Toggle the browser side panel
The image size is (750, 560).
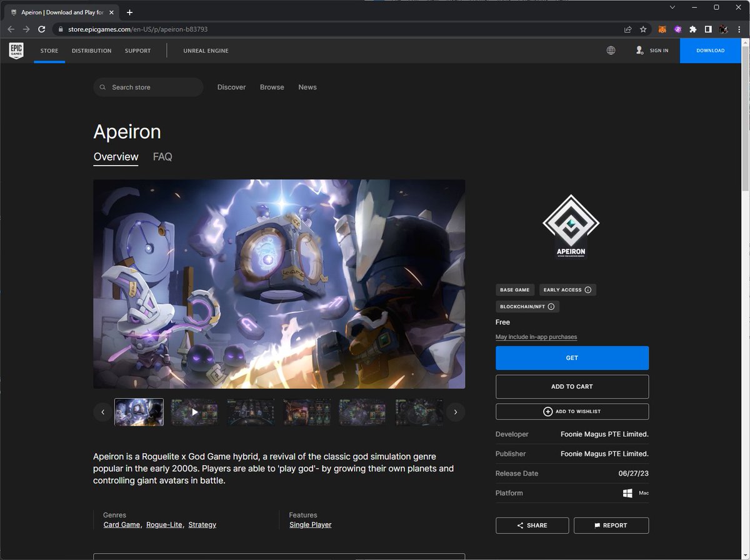pos(708,29)
